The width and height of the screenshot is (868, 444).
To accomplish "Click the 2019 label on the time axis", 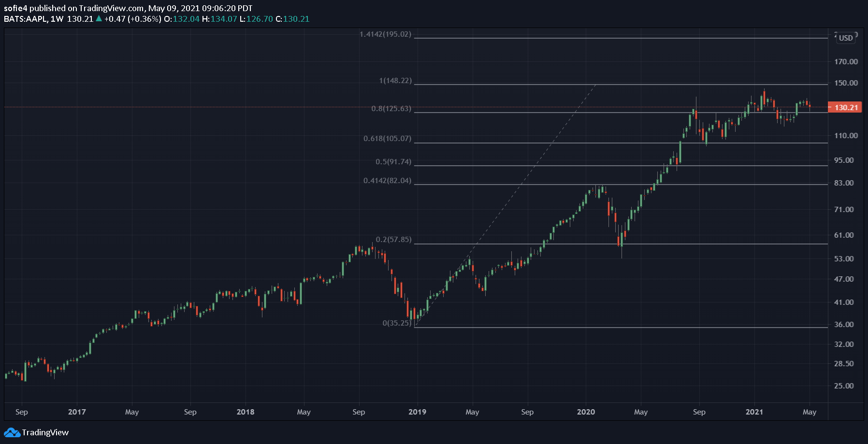I will click(x=417, y=412).
